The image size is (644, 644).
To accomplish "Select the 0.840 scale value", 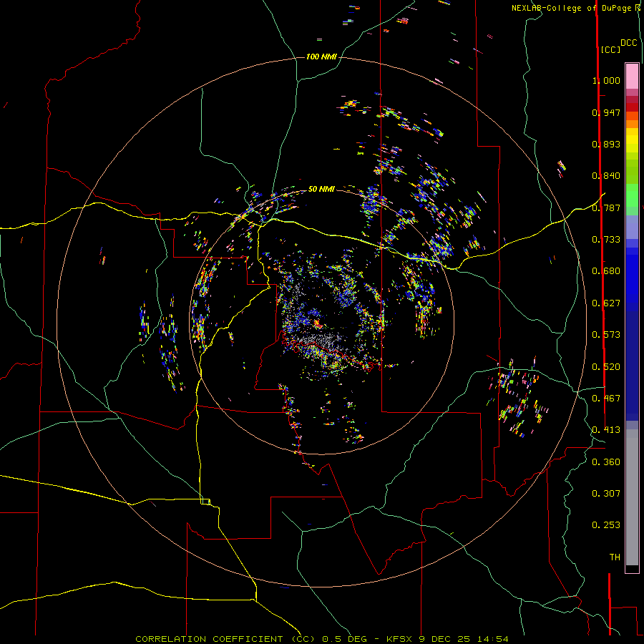I will [x=606, y=176].
